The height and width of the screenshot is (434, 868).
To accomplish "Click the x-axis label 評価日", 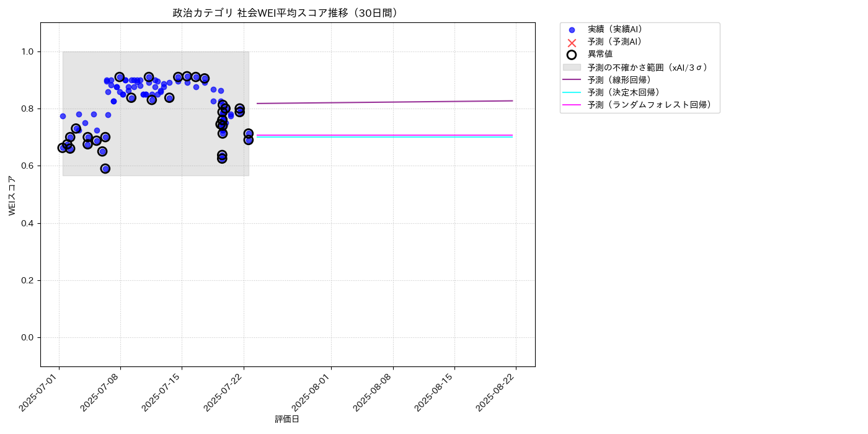I will (x=287, y=419).
